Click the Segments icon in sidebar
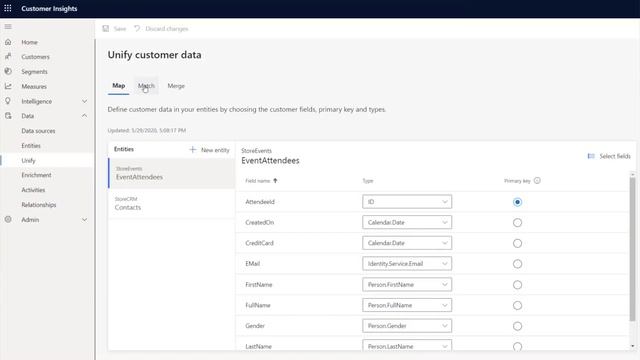This screenshot has width=640, height=360. 8,71
